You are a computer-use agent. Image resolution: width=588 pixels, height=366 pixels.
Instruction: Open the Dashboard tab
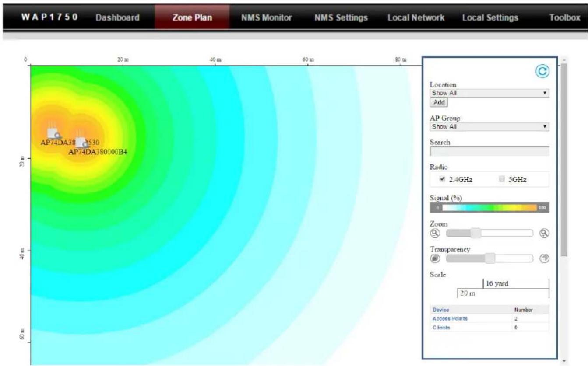(x=117, y=18)
